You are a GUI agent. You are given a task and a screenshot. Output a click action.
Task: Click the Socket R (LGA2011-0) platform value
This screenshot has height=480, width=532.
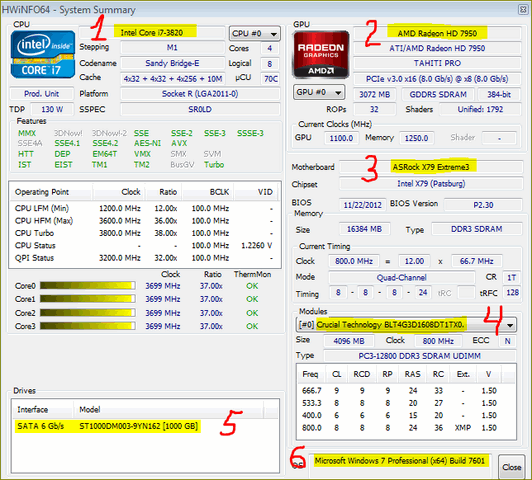(200, 94)
